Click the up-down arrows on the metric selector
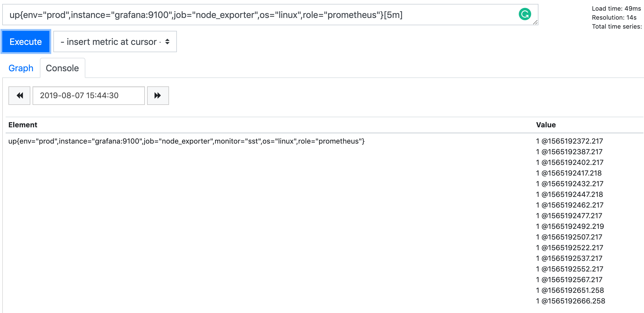Image resolution: width=644 pixels, height=313 pixels. click(167, 42)
